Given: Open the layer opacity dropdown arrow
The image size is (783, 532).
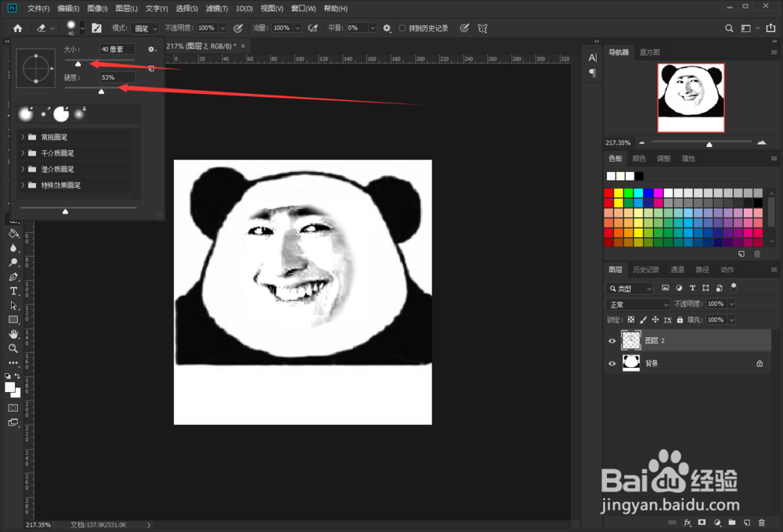Looking at the screenshot, I should click(x=731, y=304).
